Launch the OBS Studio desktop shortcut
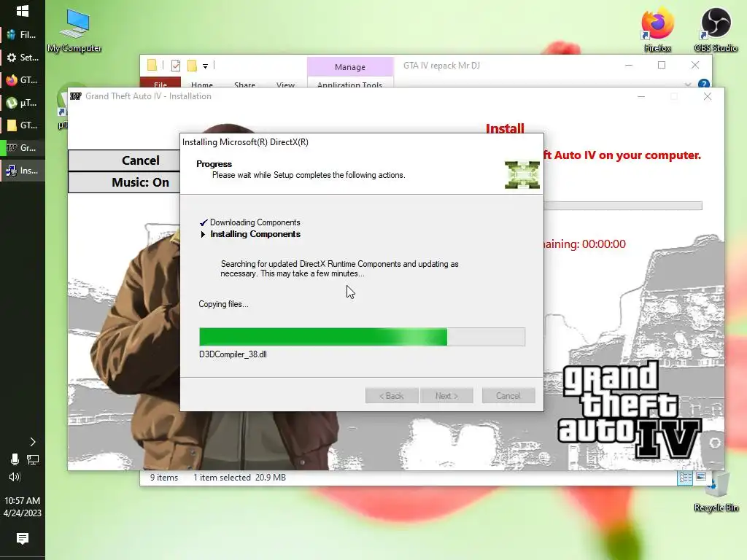 [716, 30]
